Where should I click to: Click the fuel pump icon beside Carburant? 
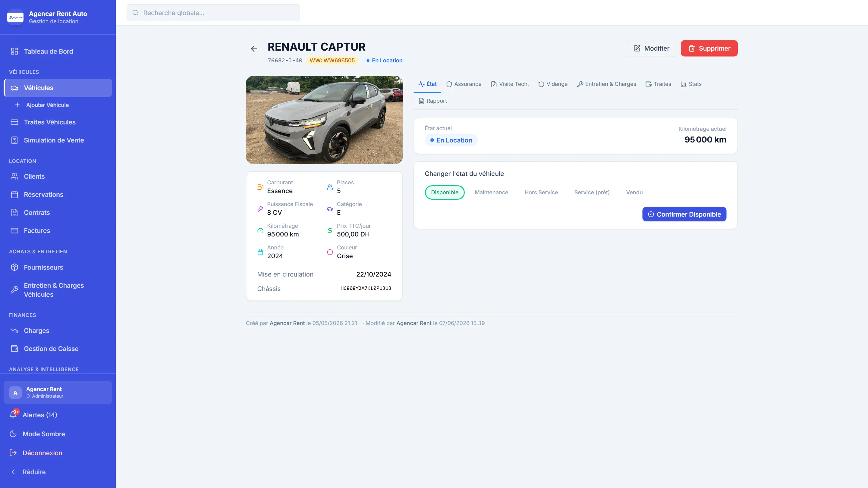[x=260, y=187]
